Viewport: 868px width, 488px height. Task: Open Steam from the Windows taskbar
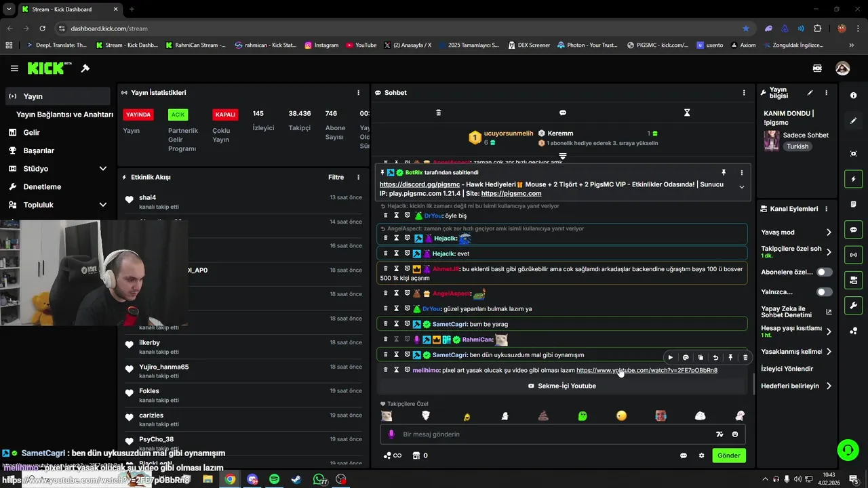click(x=296, y=479)
